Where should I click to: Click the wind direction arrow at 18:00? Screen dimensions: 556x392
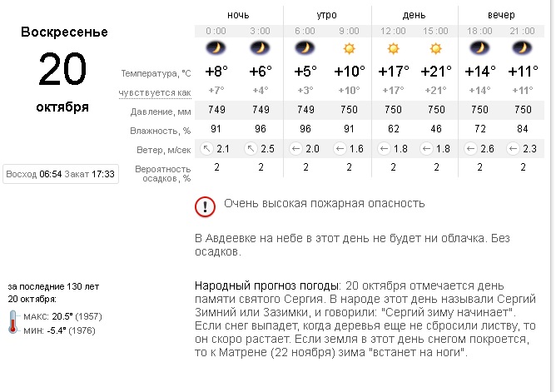click(x=469, y=149)
